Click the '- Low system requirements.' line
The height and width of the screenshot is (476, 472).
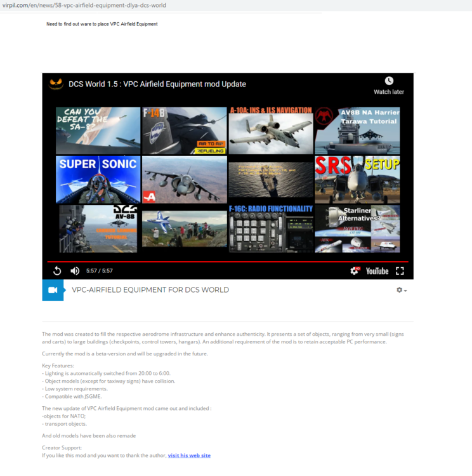(x=75, y=388)
